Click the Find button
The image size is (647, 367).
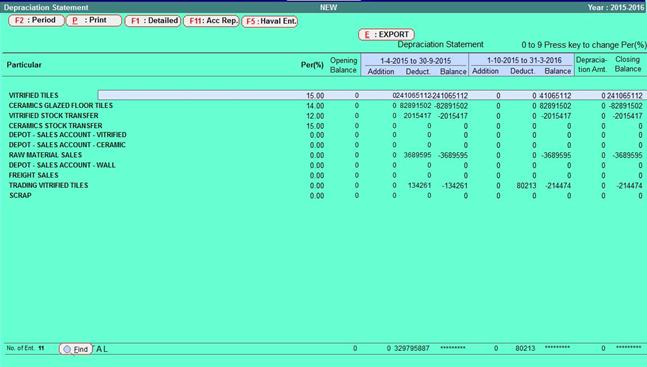click(x=76, y=349)
